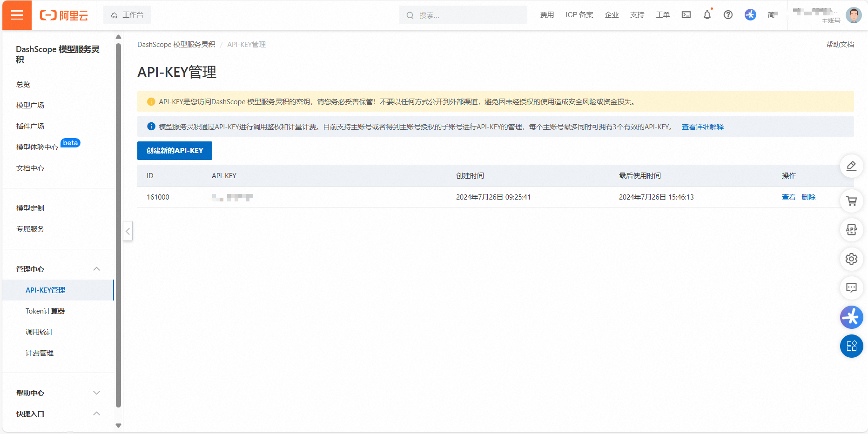Click 创建新的API-KEY button

pos(175,150)
